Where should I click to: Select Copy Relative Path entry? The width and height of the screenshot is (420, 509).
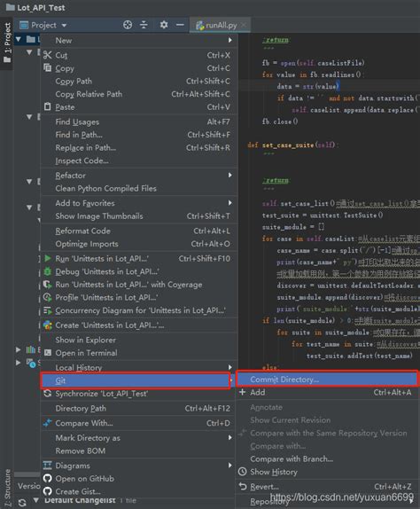[139, 94]
